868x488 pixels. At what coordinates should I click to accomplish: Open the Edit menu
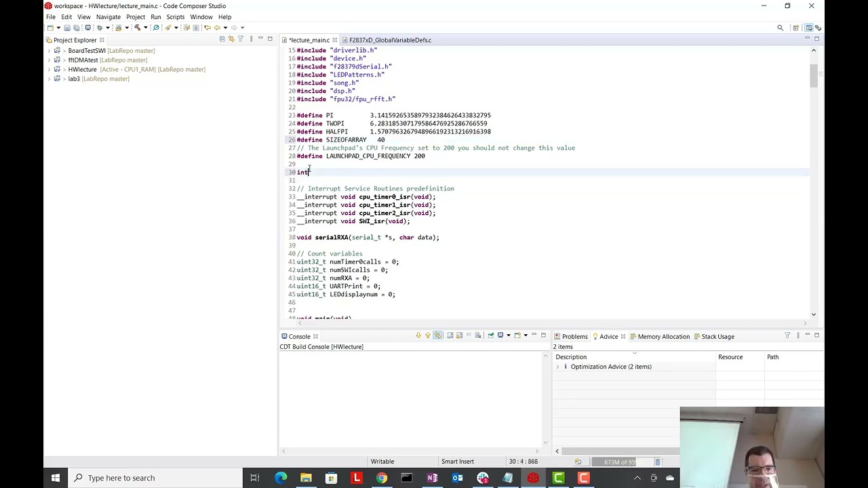[x=66, y=17]
